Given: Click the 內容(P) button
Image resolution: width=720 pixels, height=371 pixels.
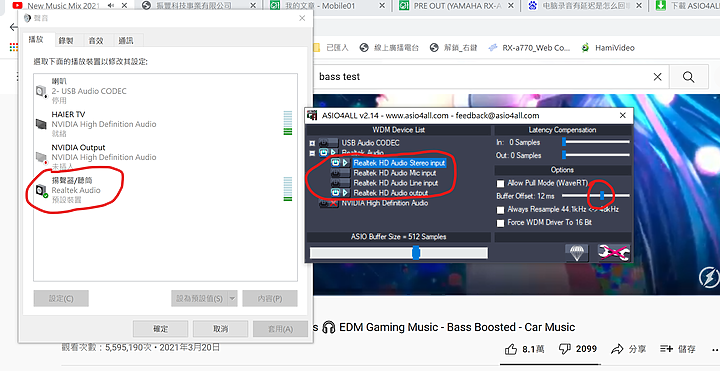Looking at the screenshot, I should (x=270, y=298).
